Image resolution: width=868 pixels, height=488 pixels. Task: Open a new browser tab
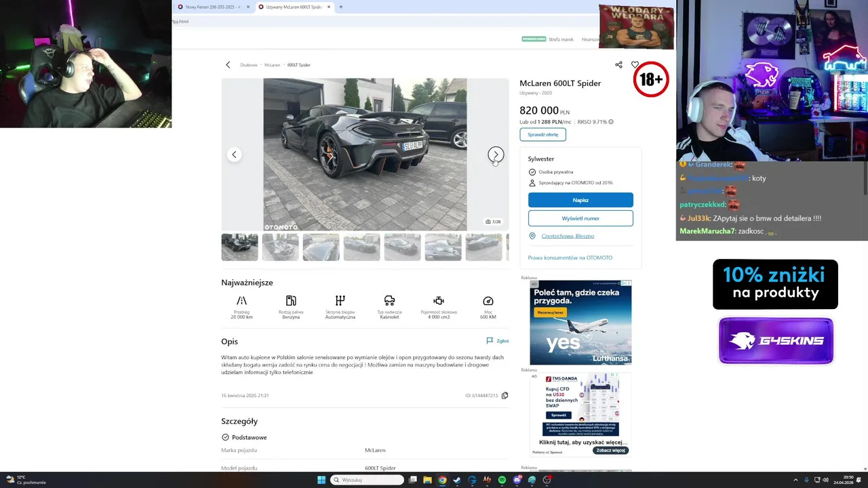click(340, 7)
